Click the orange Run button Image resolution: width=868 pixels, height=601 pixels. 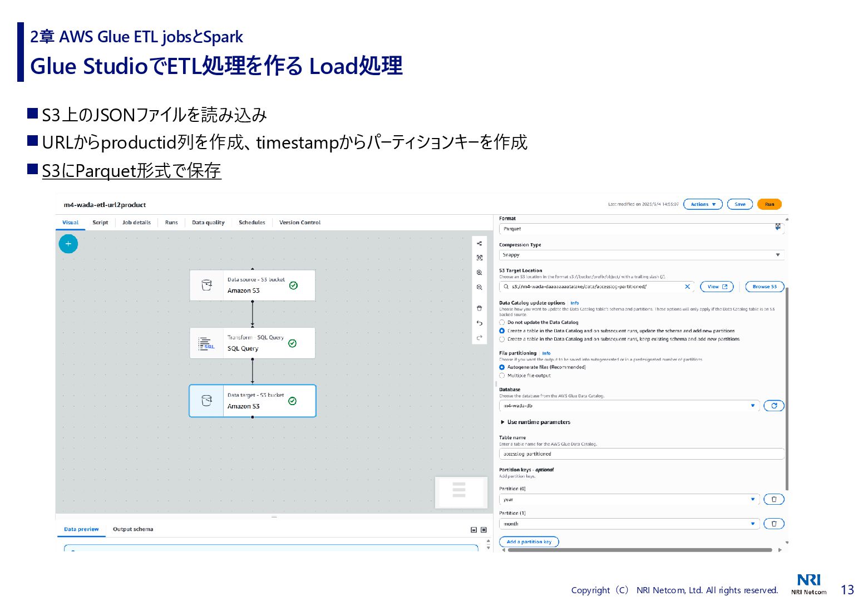pos(770,204)
